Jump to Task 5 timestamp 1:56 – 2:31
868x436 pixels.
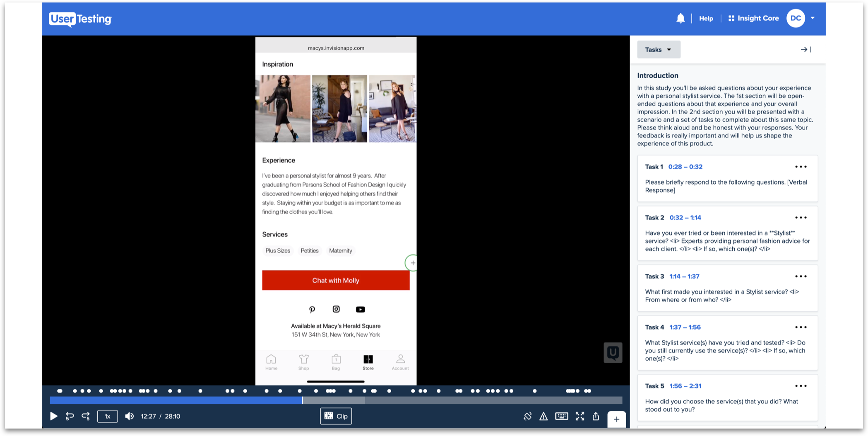click(x=685, y=386)
